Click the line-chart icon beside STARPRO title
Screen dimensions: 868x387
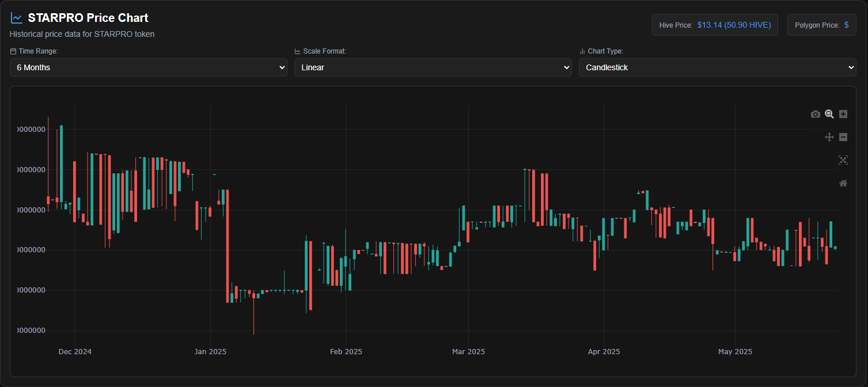pos(17,18)
